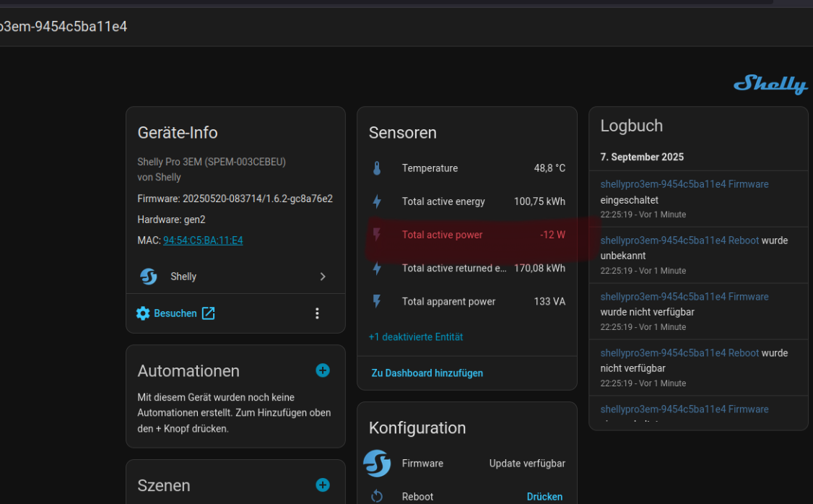Click the Reboot circular arrow icon

click(x=377, y=496)
